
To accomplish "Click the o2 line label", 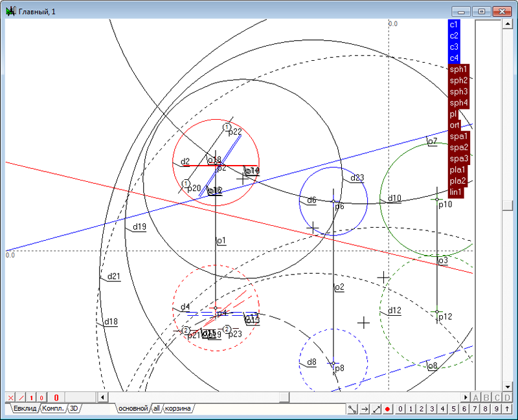I will click(339, 287).
